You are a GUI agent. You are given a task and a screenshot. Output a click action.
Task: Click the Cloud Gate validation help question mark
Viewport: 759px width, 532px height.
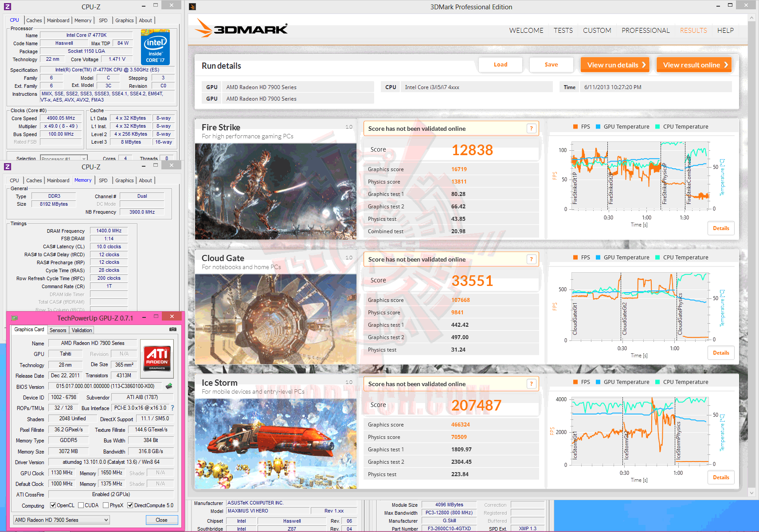click(532, 259)
